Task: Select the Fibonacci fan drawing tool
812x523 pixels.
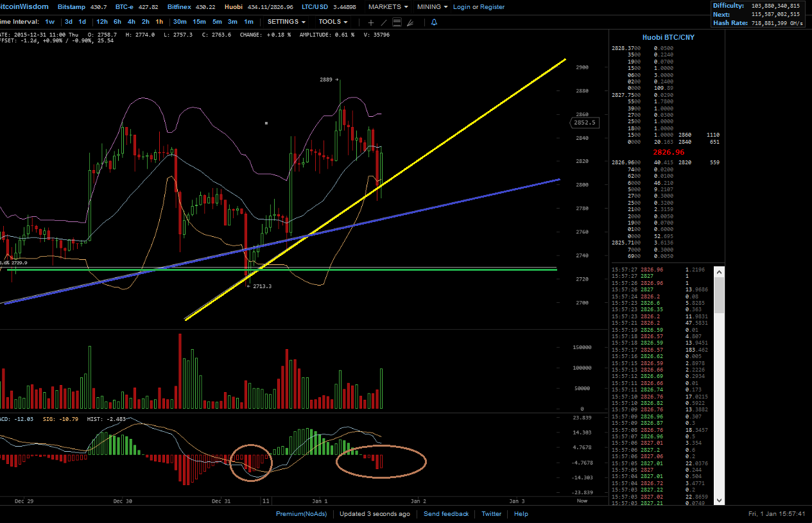Action: (x=410, y=22)
